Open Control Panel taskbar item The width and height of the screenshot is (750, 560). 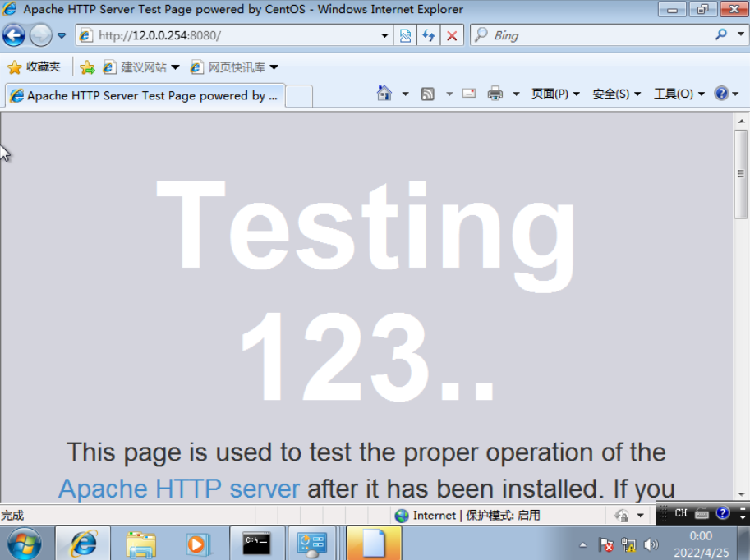point(312,544)
